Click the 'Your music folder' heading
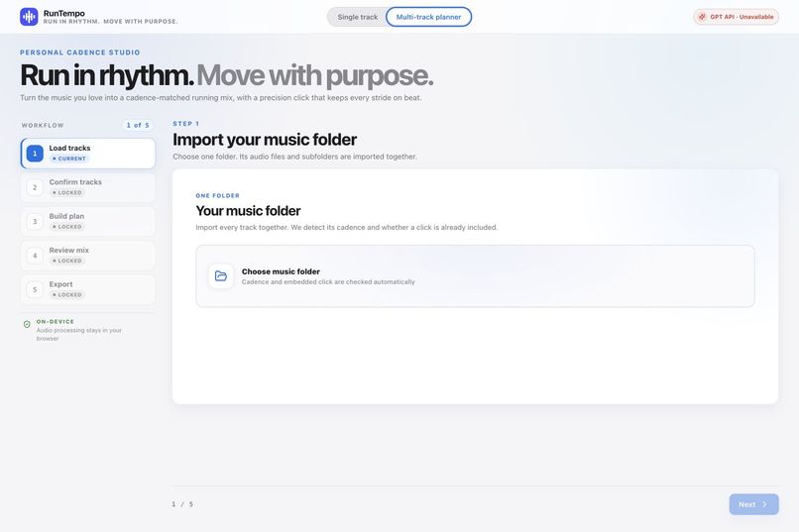The image size is (799, 532). coord(248,211)
